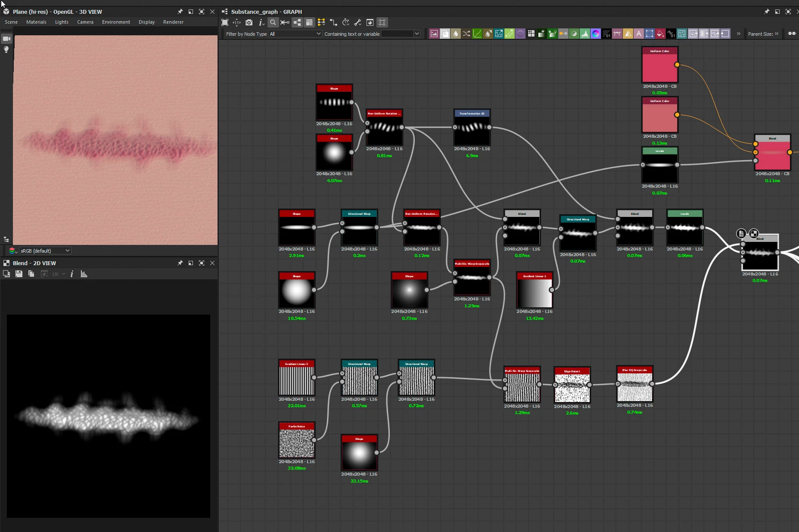Open the sRGB (default) color space dropdown
Screen dimensions: 799x532
(x=45, y=251)
